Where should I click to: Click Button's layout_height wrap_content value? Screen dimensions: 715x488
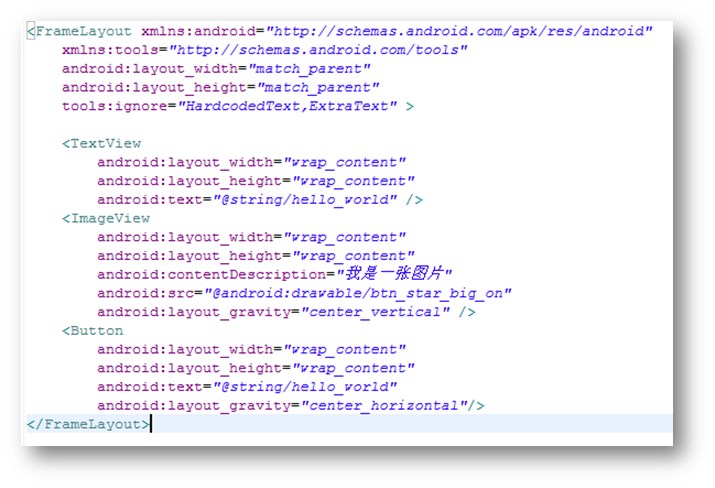pos(353,368)
